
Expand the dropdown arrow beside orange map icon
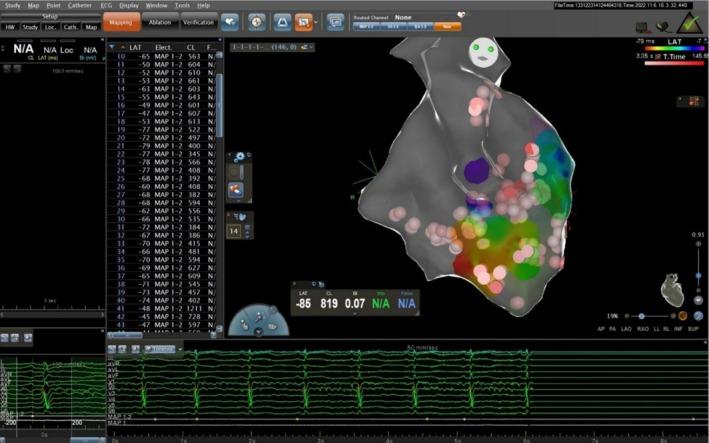tap(316, 21)
